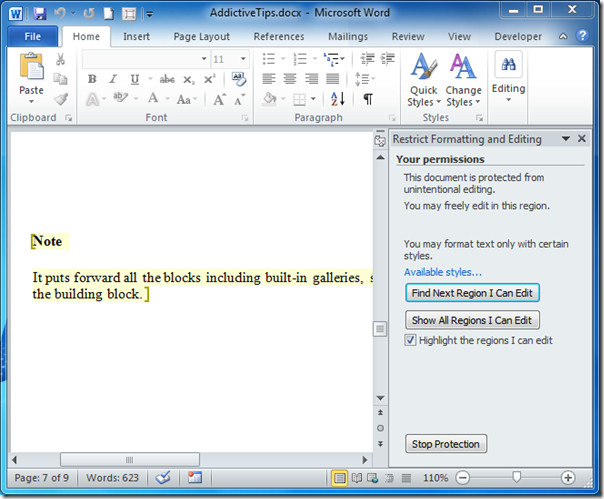Click the Increase Indent icon
The image size is (604, 499).
pos(388,59)
